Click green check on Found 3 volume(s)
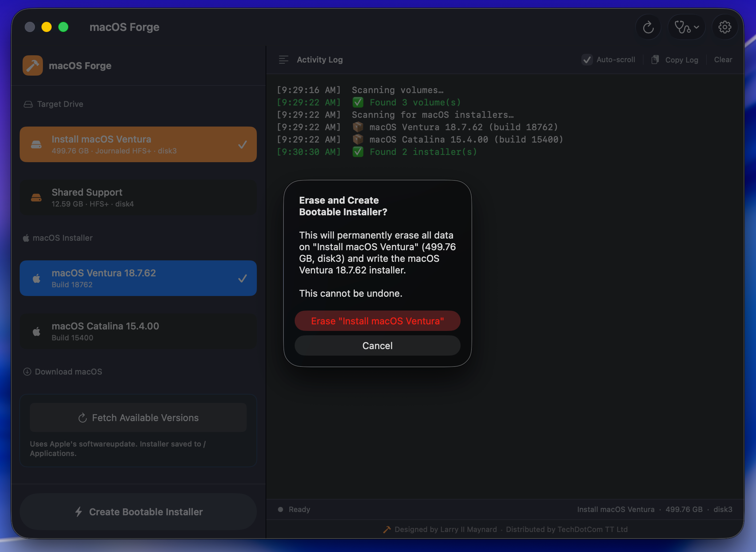 (358, 103)
